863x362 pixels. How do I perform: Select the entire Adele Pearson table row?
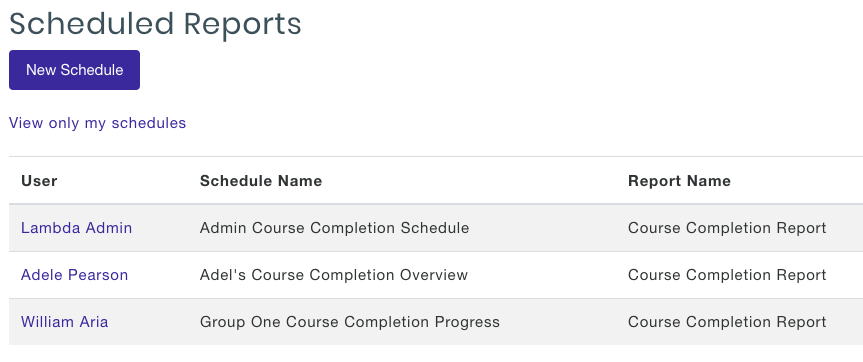436,275
